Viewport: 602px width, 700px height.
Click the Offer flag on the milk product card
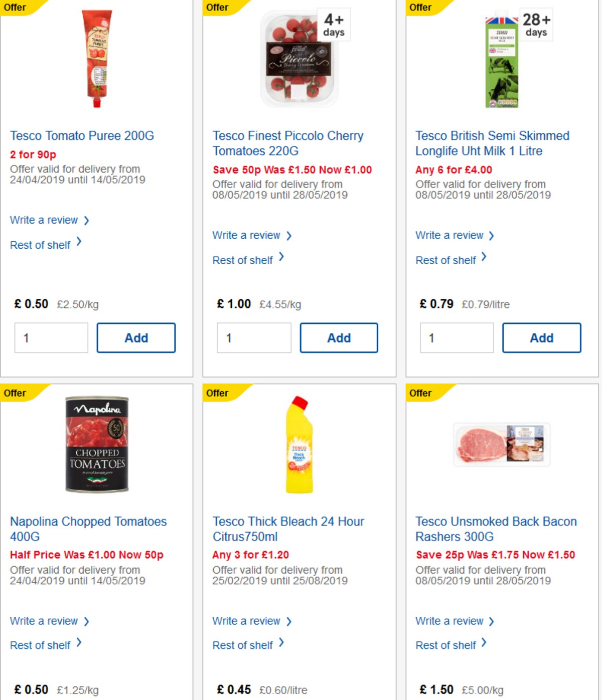(x=421, y=8)
